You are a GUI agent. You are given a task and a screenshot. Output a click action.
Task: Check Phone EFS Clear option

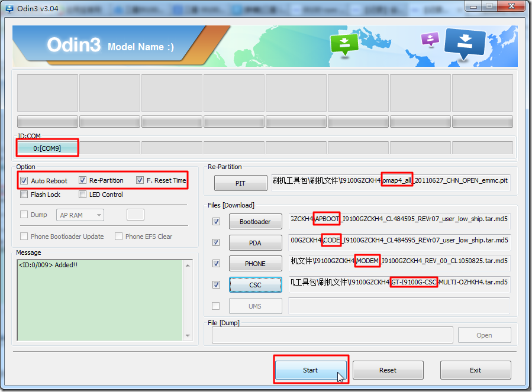118,236
